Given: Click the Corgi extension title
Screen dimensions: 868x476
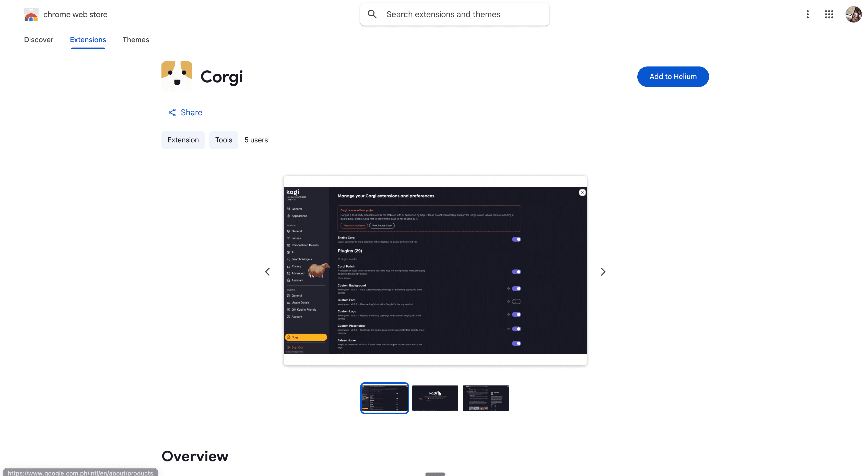Looking at the screenshot, I should [x=222, y=77].
